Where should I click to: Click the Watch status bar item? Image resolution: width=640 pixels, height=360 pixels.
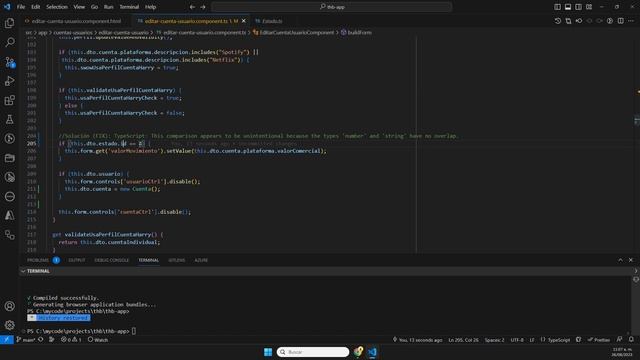[x=98, y=340]
